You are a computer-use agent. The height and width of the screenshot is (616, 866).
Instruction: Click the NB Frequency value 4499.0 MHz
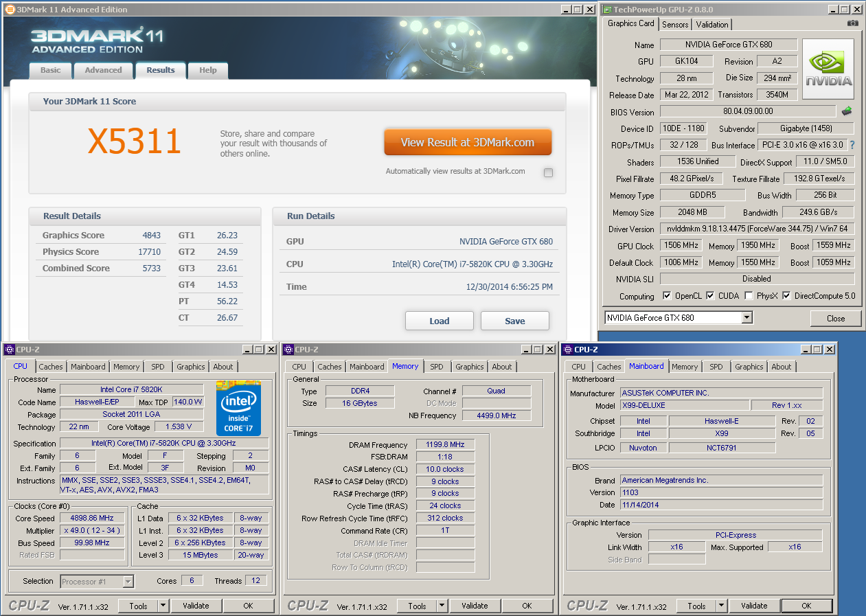496,415
